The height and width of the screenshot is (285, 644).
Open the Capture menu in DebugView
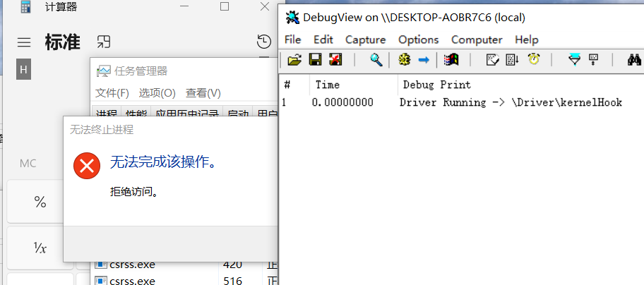(x=366, y=40)
